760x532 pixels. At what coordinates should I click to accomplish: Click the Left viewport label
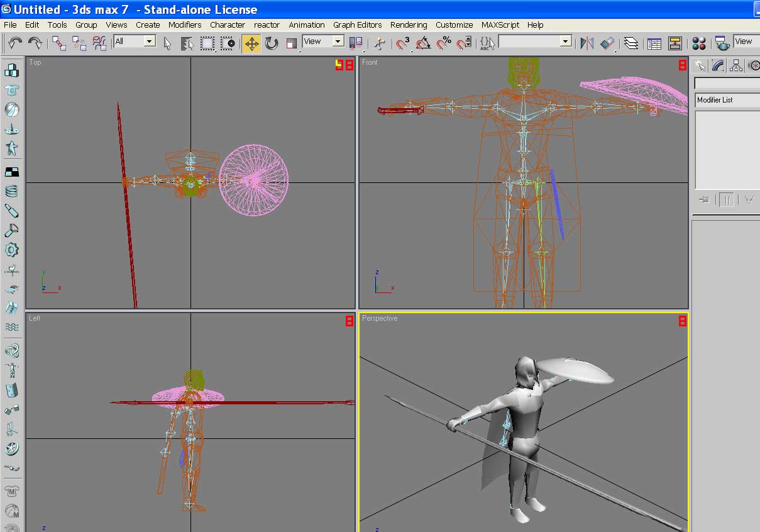click(x=35, y=319)
